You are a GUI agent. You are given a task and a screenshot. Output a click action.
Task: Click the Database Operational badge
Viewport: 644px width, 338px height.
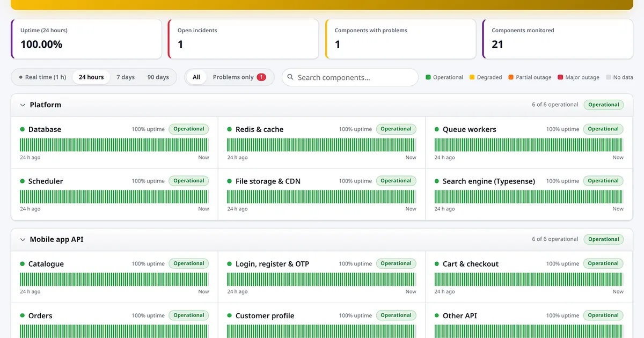click(x=189, y=129)
